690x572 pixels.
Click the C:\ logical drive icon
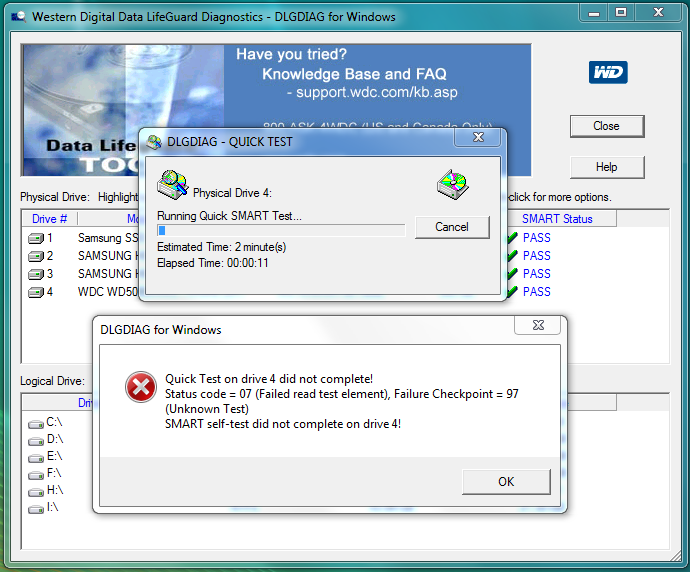(36, 424)
